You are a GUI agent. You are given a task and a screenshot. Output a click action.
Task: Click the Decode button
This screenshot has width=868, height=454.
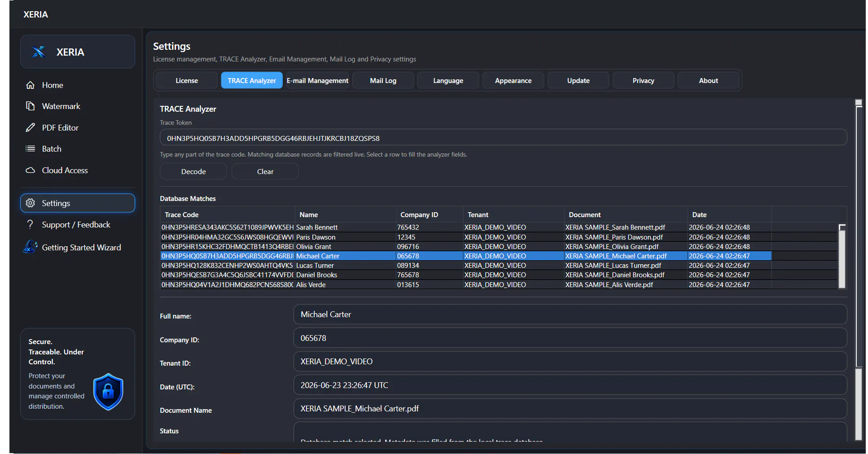(193, 172)
